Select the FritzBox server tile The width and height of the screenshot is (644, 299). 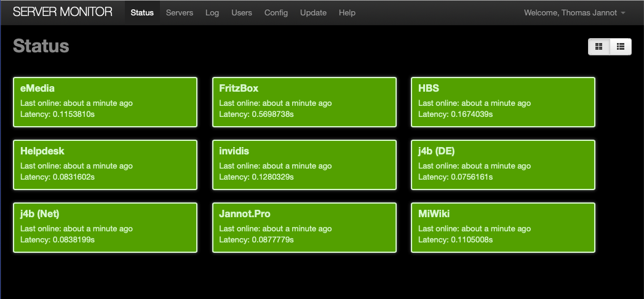coord(304,102)
